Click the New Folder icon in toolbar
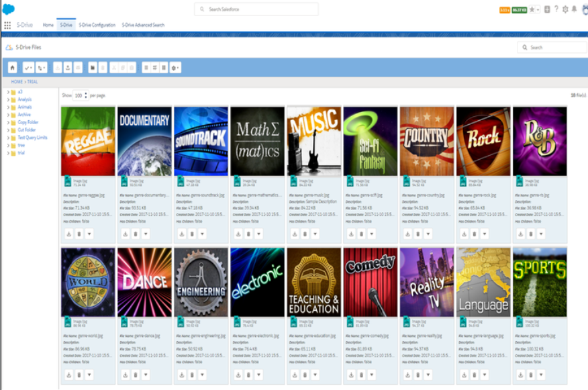 [93, 66]
